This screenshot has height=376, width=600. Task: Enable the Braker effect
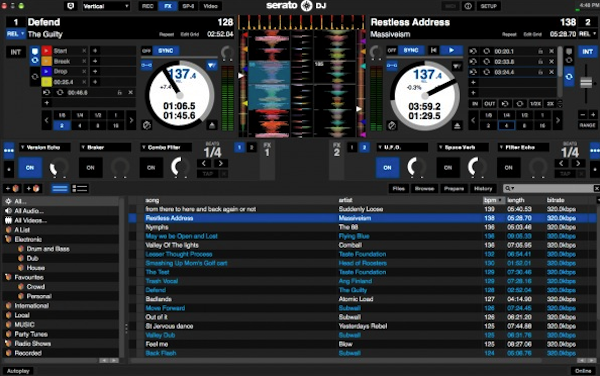[x=90, y=168]
